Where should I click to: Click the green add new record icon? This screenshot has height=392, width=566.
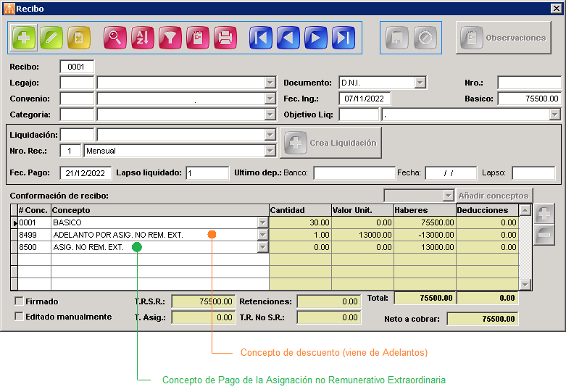(x=24, y=38)
